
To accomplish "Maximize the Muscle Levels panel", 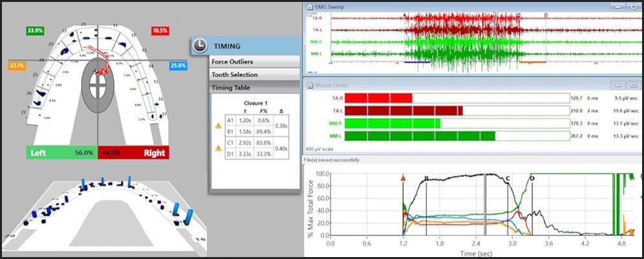I will 633,85.
